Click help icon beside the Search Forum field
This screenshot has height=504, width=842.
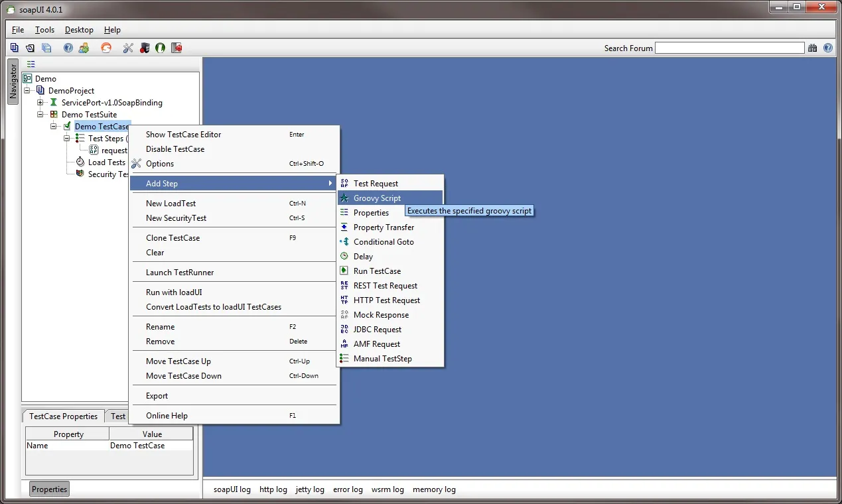pos(828,48)
